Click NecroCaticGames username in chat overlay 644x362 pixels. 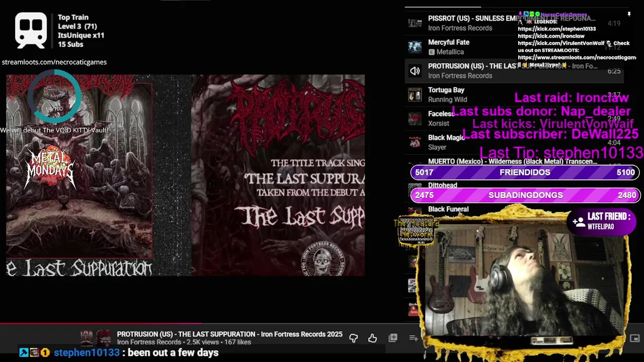(564, 15)
